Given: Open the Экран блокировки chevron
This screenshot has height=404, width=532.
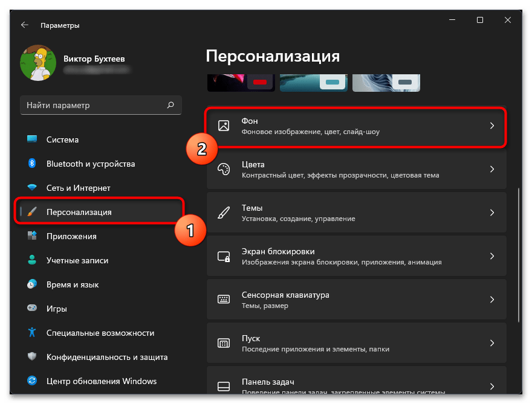Looking at the screenshot, I should [492, 256].
